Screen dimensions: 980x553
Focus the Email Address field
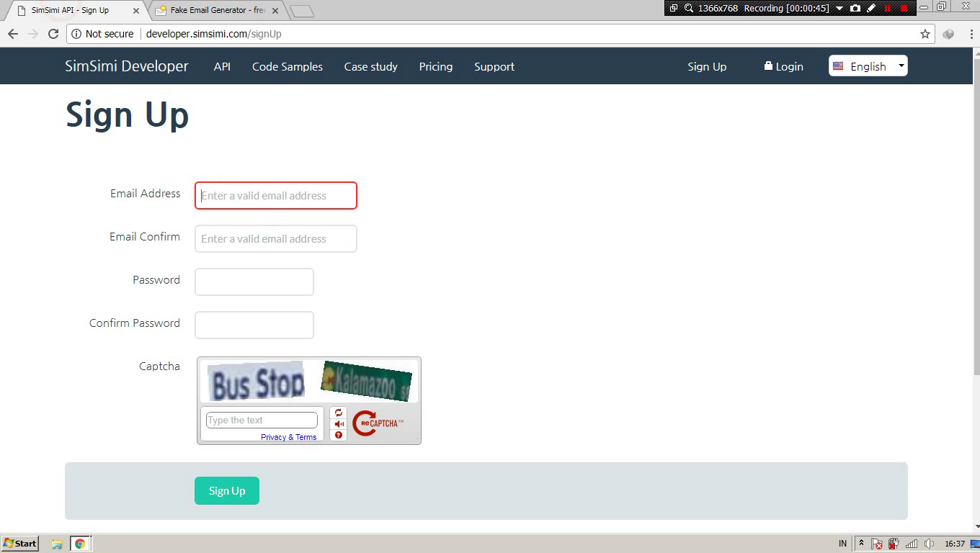coord(276,196)
